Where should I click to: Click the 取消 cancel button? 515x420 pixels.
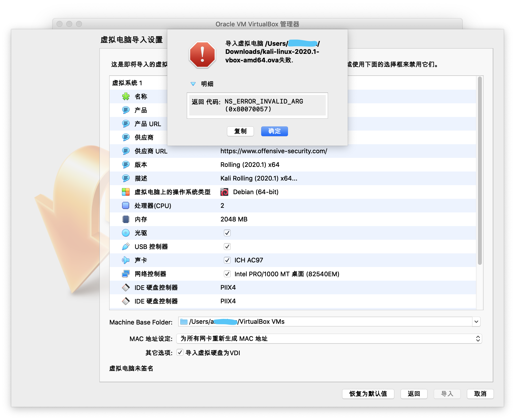[x=480, y=394]
